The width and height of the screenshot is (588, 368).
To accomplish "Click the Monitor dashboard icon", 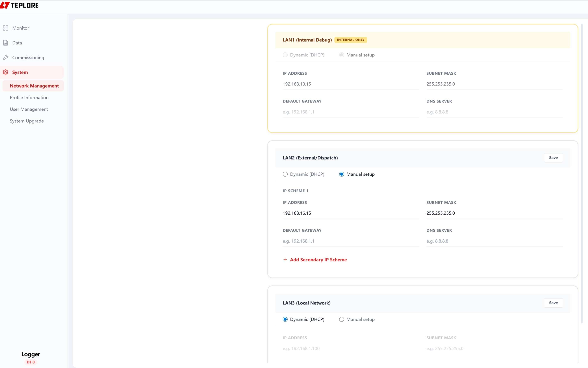I will click(x=6, y=28).
